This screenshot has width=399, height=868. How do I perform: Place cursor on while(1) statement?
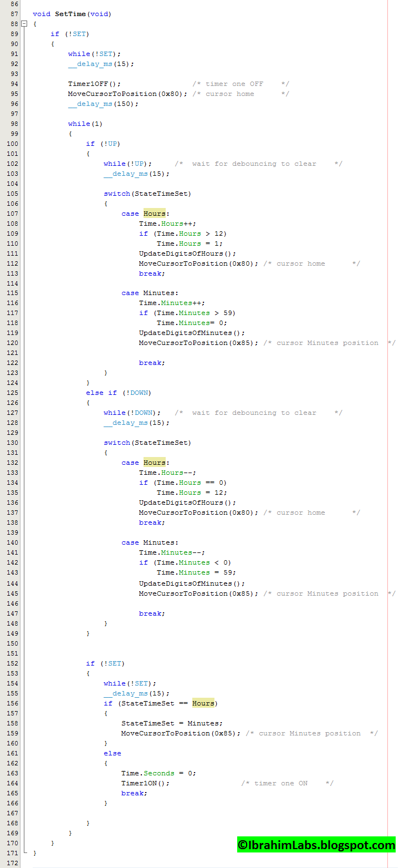coord(85,124)
